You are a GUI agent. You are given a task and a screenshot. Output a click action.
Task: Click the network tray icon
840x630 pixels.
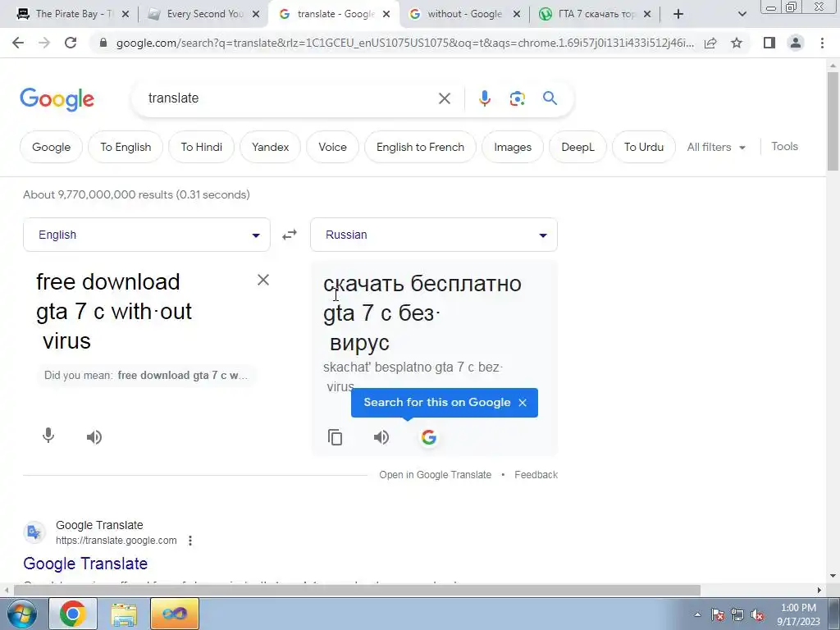coord(737,615)
